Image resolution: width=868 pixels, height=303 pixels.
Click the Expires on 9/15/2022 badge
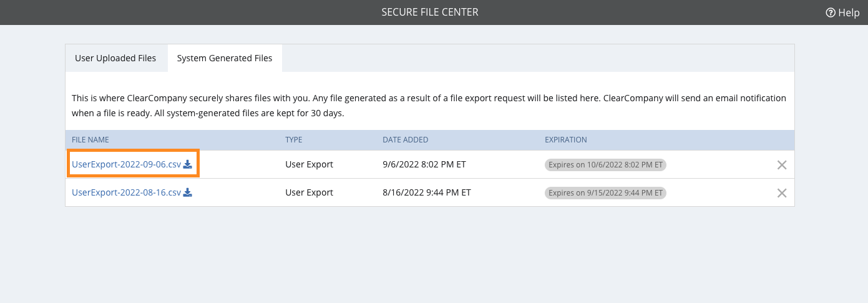tap(605, 193)
